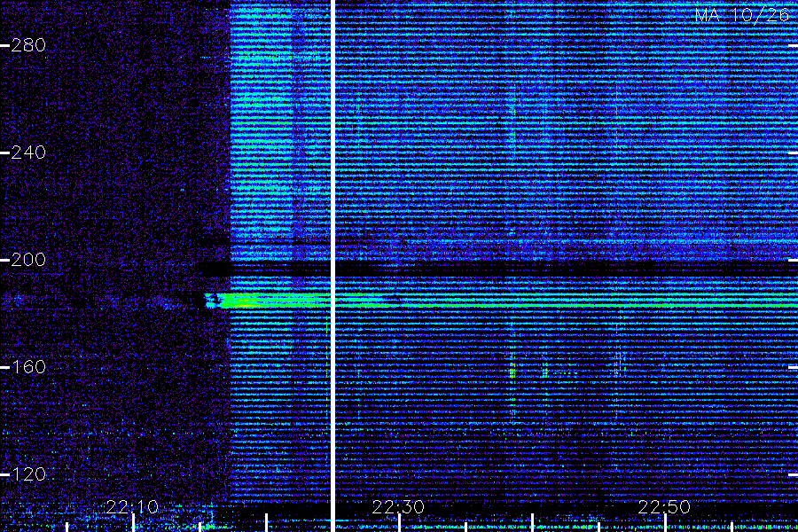Click the 240 frequency axis label
798x532 pixels.
[x=28, y=153]
